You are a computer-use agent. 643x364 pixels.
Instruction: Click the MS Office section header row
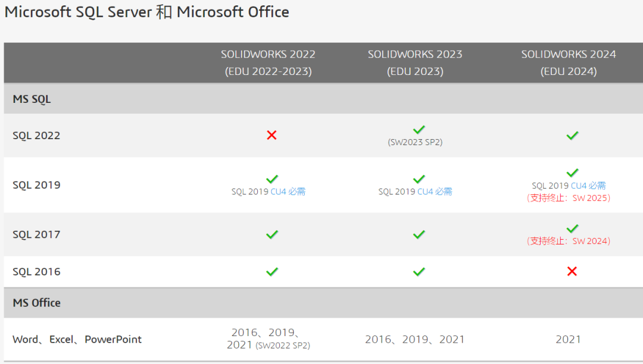pyautogui.click(x=323, y=303)
